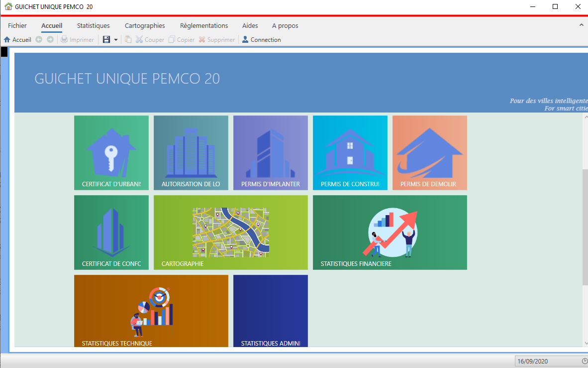Go back with the left arrow icon
Screen dimensions: 588x368
(x=39, y=39)
